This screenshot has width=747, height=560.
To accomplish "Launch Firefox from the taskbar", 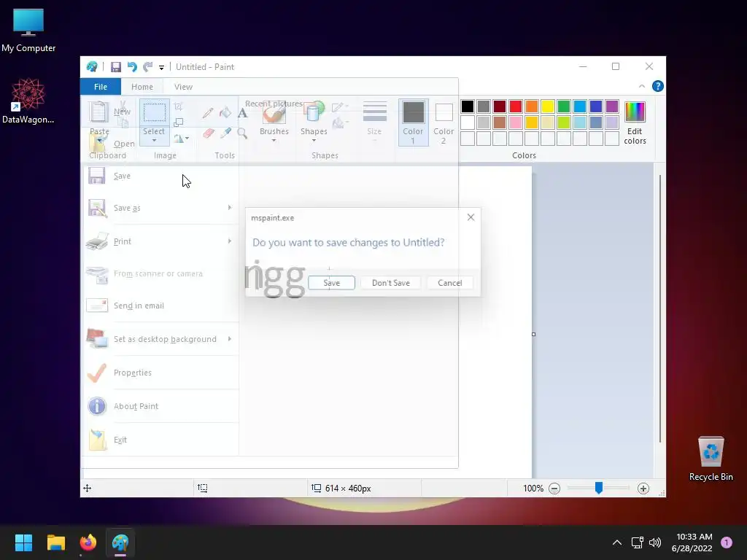I will (88, 542).
